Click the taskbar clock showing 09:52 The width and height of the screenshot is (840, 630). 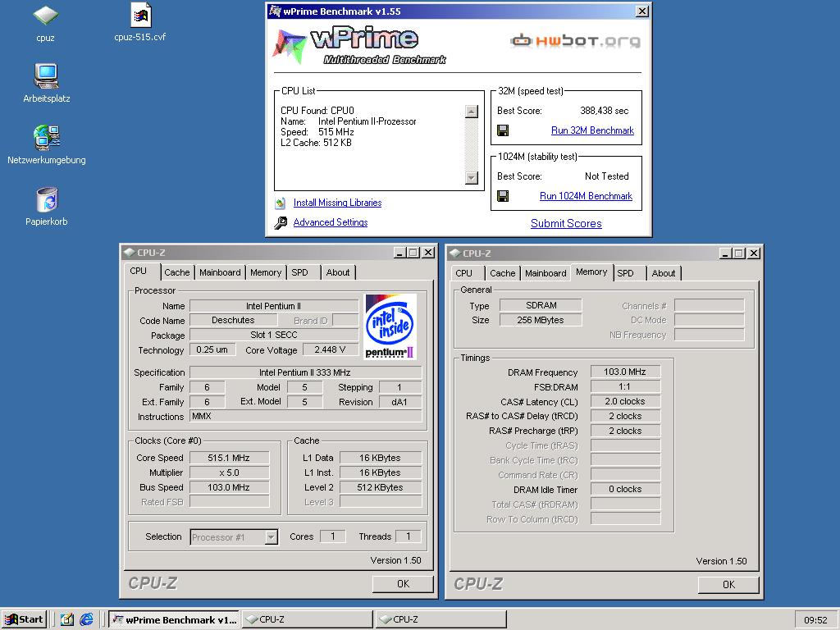click(x=815, y=620)
